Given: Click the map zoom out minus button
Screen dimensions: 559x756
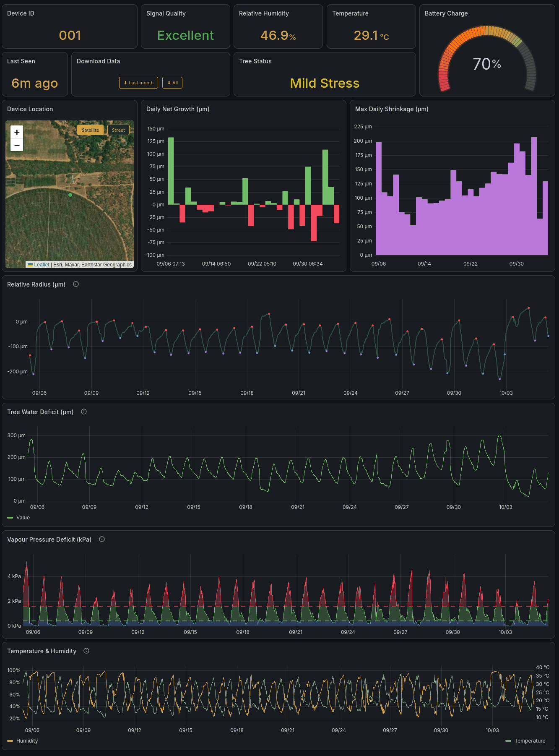Looking at the screenshot, I should click(x=17, y=145).
